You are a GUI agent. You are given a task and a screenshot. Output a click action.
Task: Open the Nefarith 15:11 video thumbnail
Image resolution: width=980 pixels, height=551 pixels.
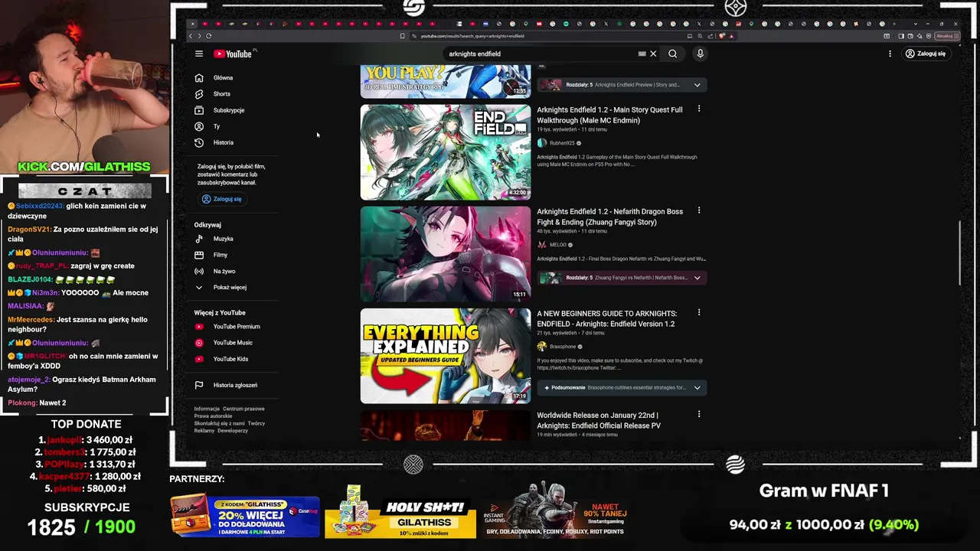tap(446, 254)
